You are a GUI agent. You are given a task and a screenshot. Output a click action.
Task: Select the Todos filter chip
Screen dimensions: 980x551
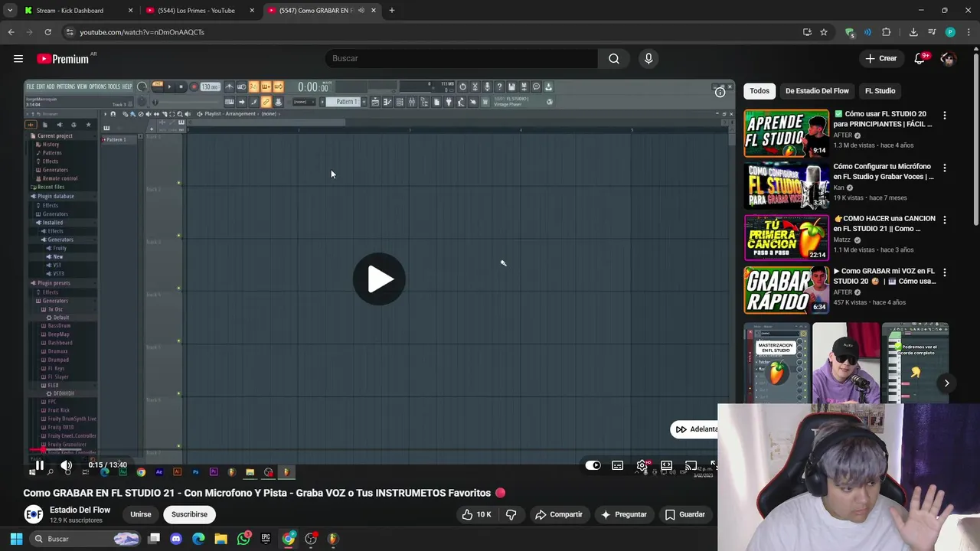pos(759,91)
